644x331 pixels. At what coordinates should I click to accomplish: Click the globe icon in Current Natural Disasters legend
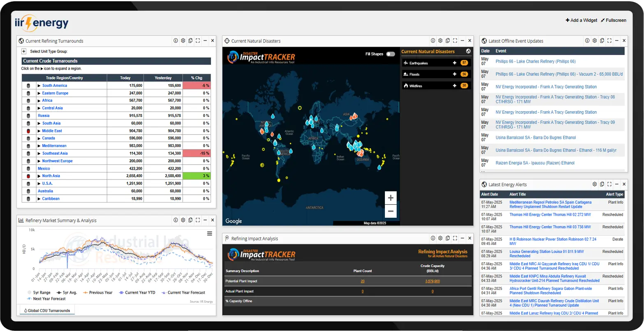point(468,51)
